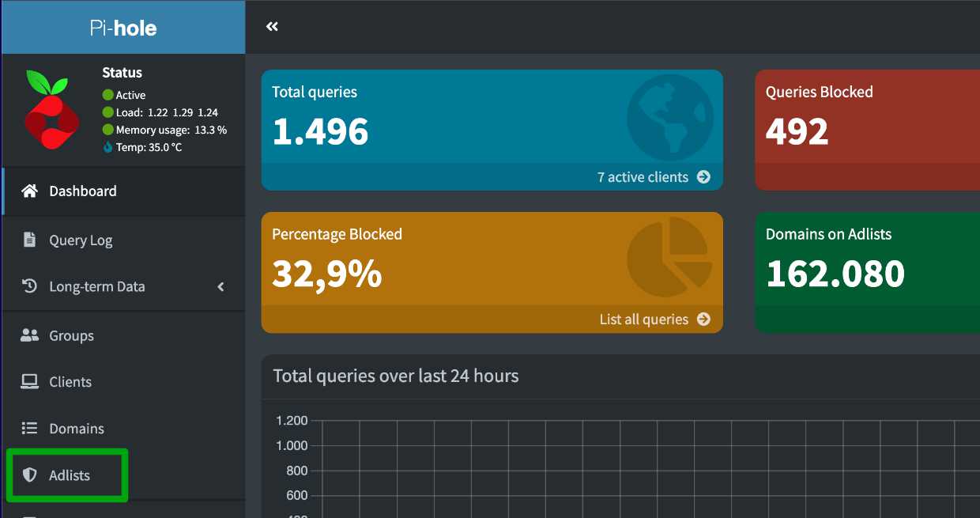Click the Total queries over last 24 hours heading
980x518 pixels.
(396, 376)
